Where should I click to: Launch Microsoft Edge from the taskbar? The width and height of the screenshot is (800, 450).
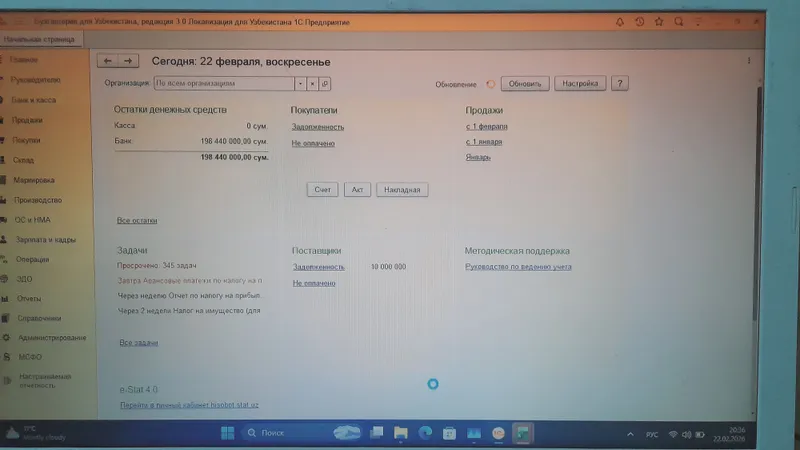[425, 433]
